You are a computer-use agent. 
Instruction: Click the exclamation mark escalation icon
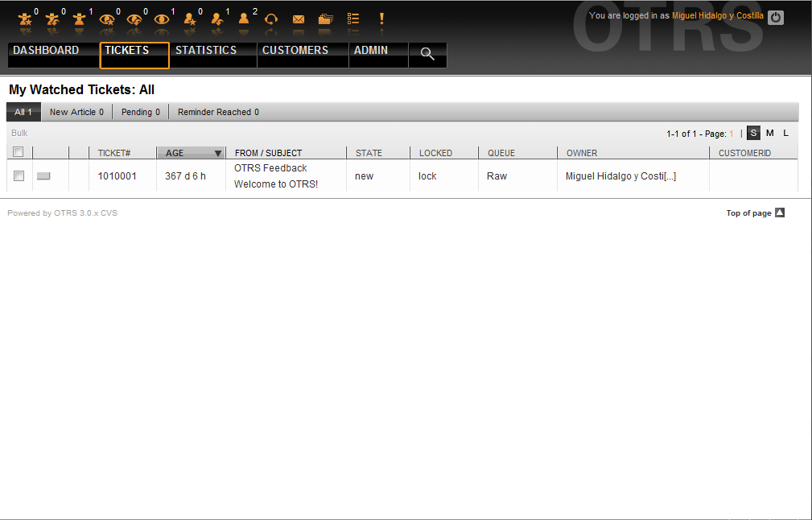pyautogui.click(x=381, y=19)
